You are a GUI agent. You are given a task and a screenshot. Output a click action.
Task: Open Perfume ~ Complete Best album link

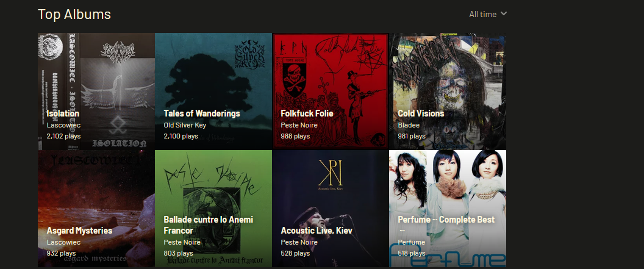tap(446, 224)
